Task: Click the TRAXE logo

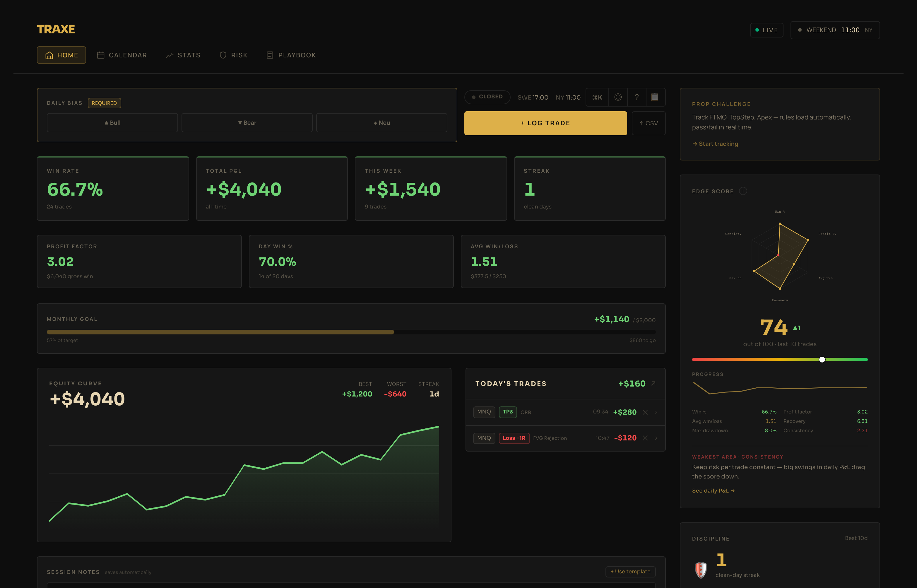Action: point(56,29)
